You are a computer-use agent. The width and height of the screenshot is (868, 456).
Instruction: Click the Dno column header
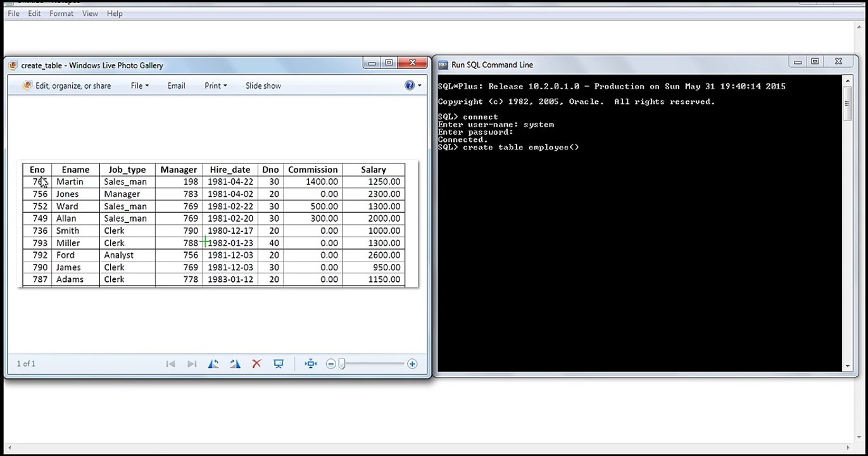pyautogui.click(x=270, y=170)
